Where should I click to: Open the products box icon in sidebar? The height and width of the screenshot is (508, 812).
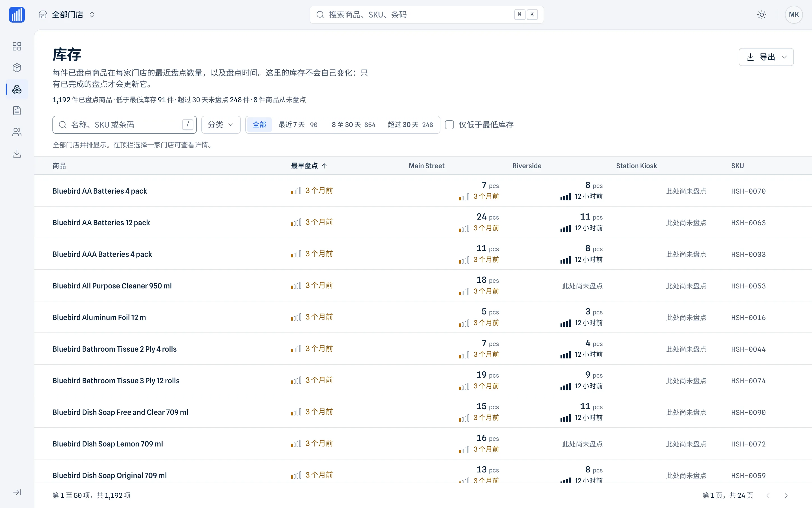17,67
